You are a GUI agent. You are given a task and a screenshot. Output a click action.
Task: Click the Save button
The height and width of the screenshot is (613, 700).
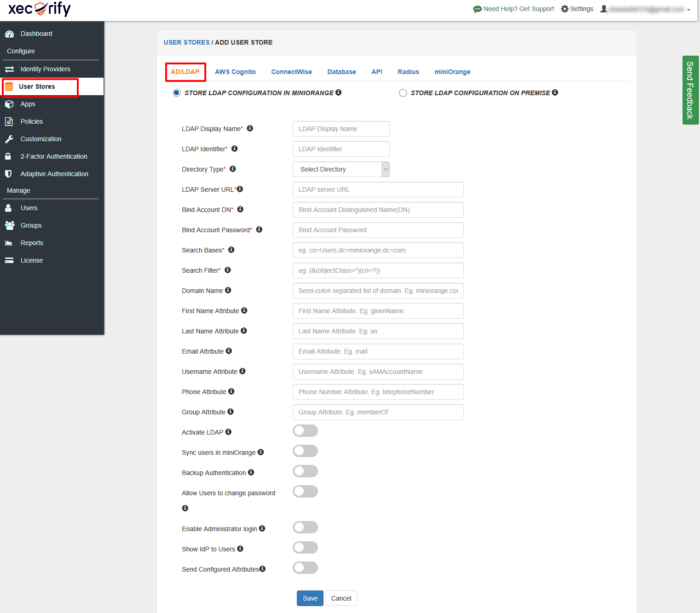(x=310, y=598)
